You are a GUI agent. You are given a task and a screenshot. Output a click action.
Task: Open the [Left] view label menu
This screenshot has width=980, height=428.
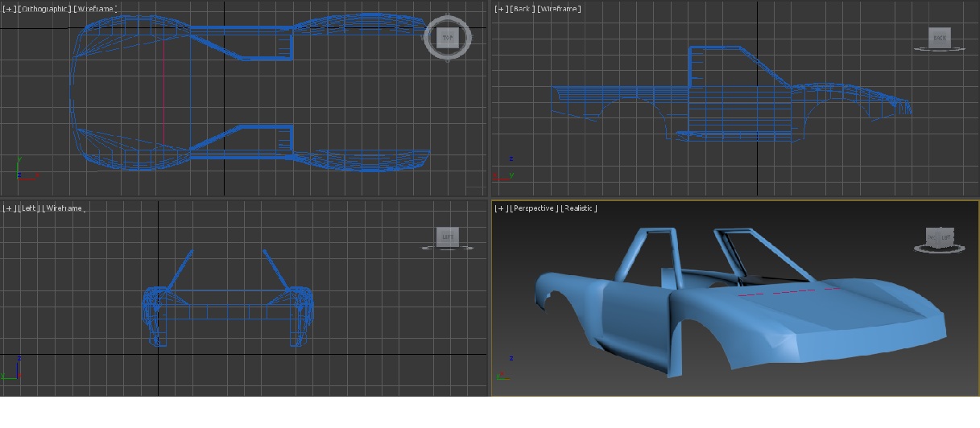pos(28,208)
